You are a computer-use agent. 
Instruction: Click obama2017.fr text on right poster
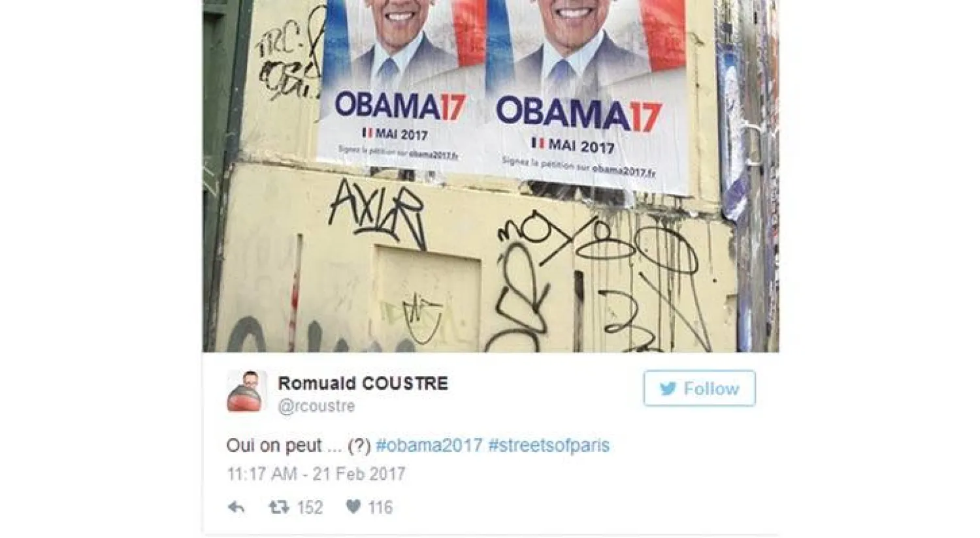pos(624,170)
